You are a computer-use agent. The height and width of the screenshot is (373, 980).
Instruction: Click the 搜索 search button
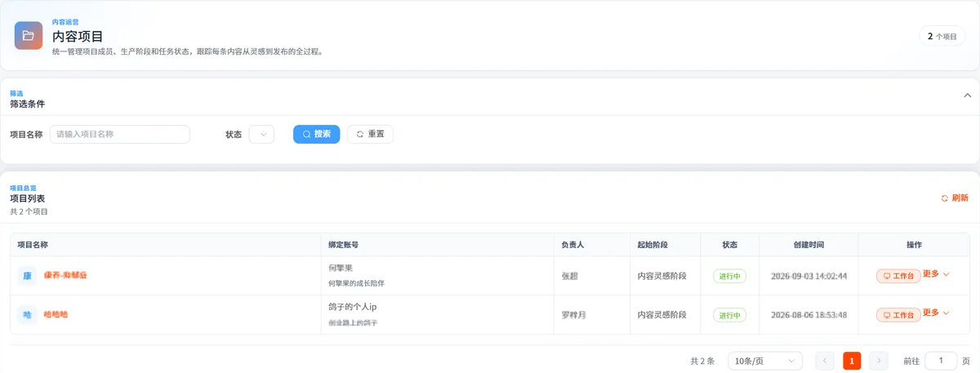(x=316, y=134)
